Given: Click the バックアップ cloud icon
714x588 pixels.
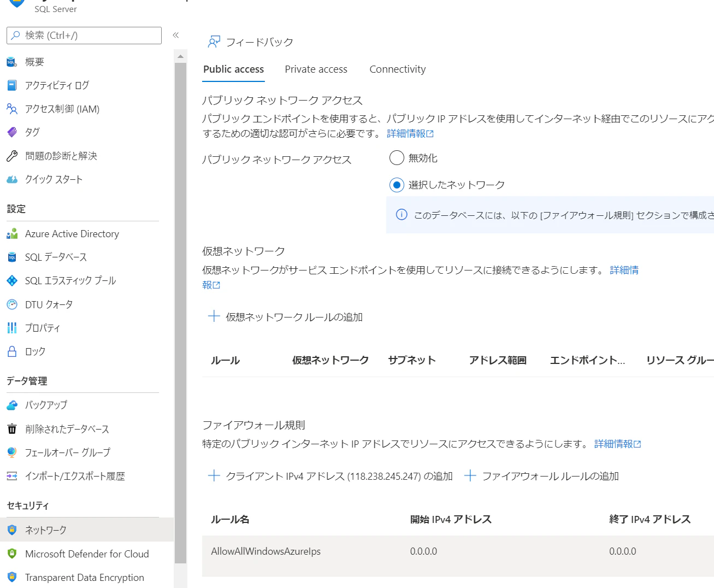Looking at the screenshot, I should (x=11, y=405).
